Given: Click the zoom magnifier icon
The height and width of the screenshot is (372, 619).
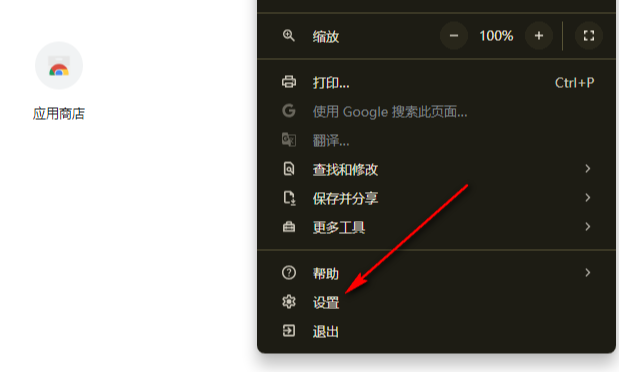Looking at the screenshot, I should click(289, 36).
